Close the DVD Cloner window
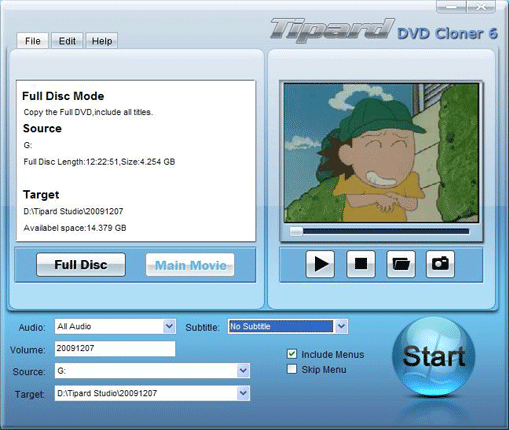The image size is (509, 430). (x=481, y=7)
